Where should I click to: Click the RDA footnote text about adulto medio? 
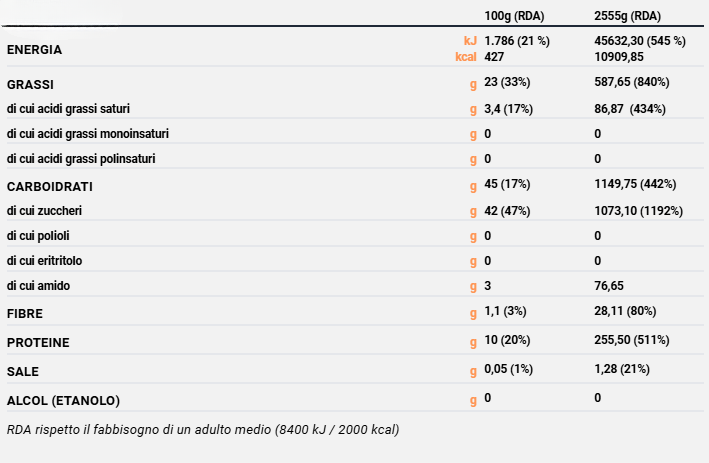203,430
